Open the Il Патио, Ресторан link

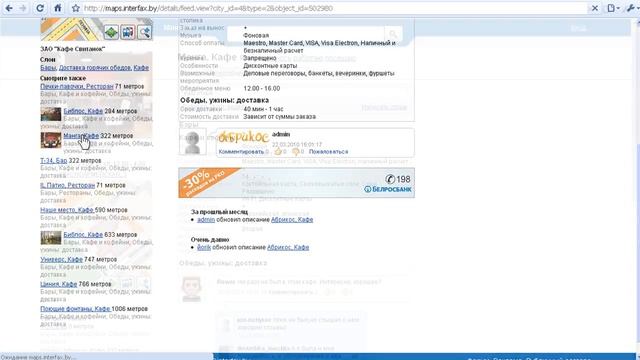click(67, 185)
